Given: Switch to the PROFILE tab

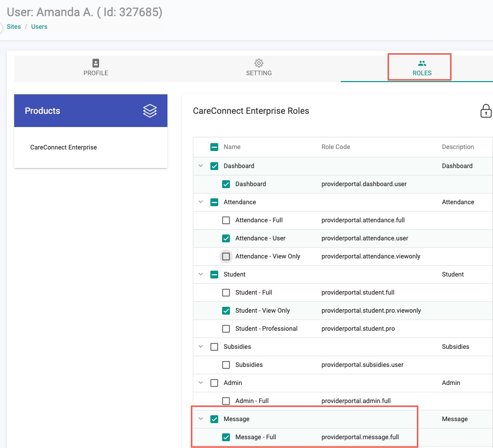Looking at the screenshot, I should click(x=96, y=68).
